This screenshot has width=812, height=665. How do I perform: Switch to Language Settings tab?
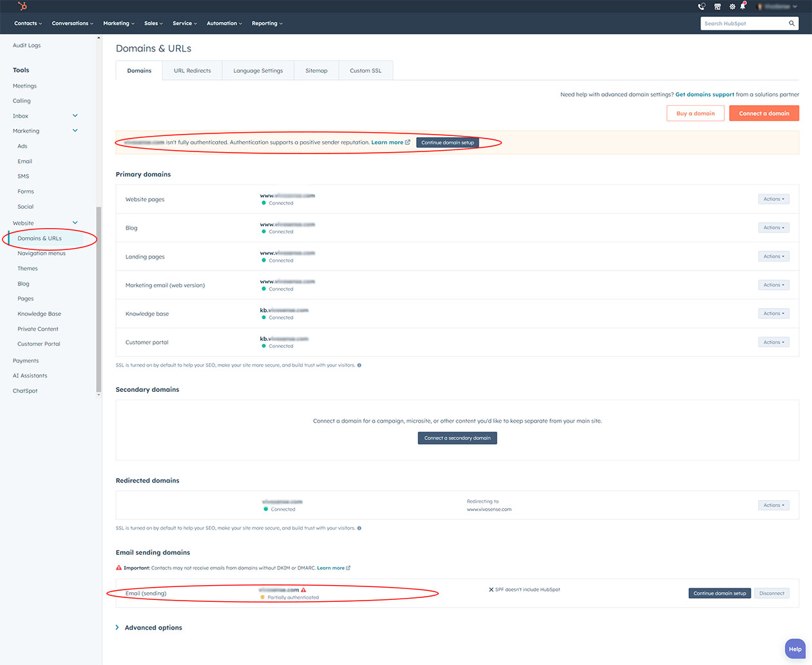point(258,71)
